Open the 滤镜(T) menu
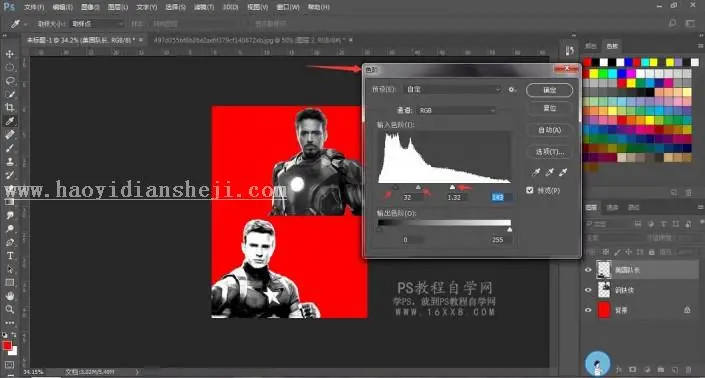705x378 pixels. (204, 7)
